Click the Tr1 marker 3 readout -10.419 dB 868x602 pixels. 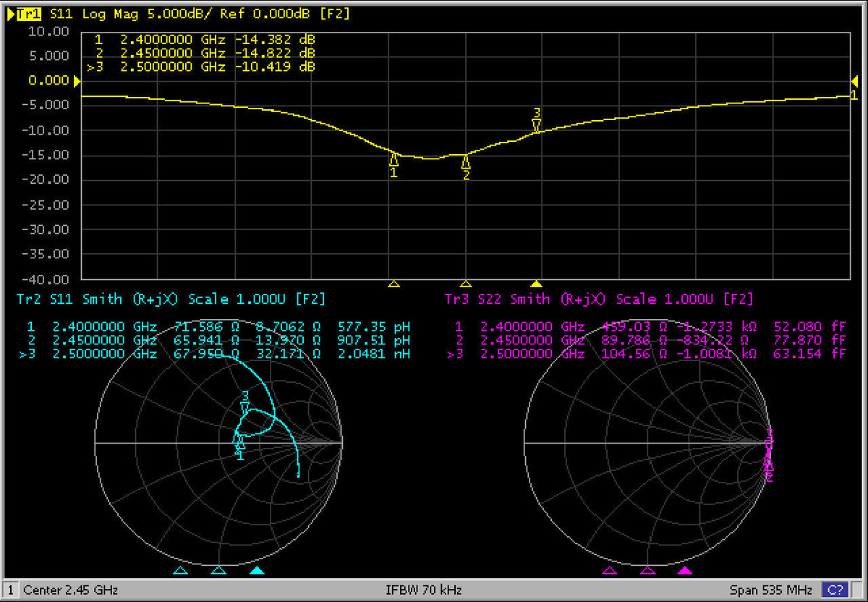(x=275, y=67)
